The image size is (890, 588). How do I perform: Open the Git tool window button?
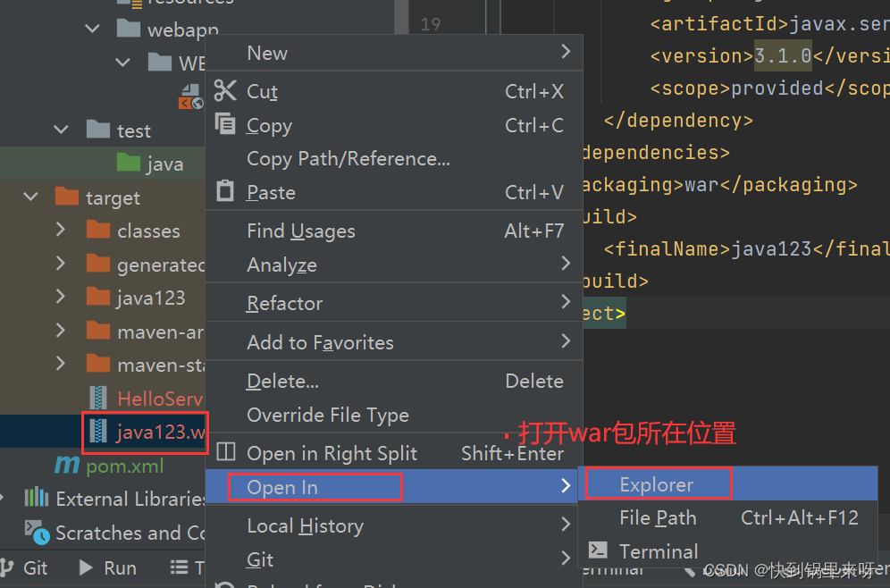click(x=24, y=567)
